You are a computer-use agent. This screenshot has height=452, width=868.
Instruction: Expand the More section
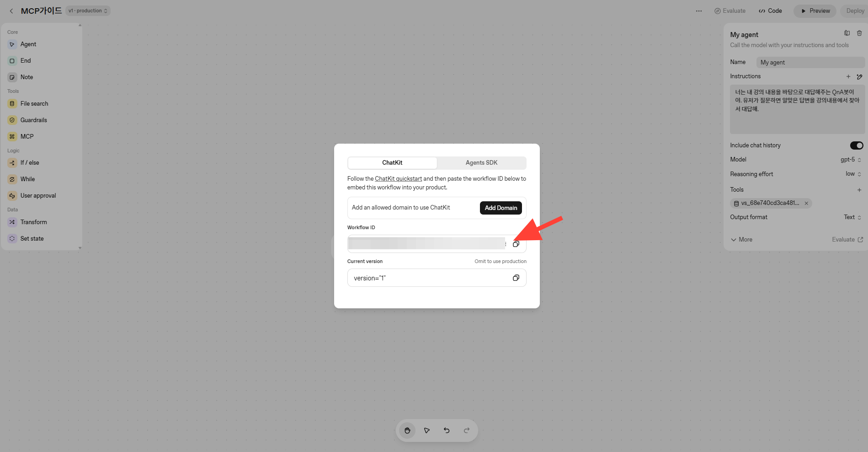(x=741, y=240)
